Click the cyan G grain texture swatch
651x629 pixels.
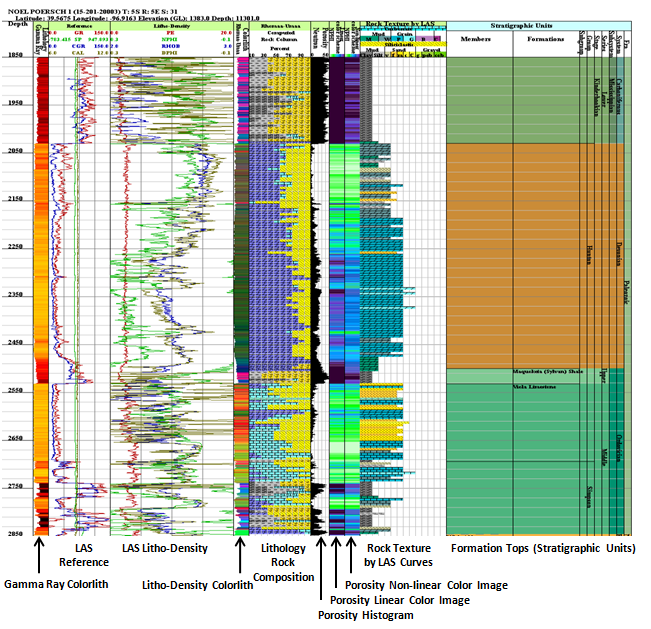[x=411, y=39]
